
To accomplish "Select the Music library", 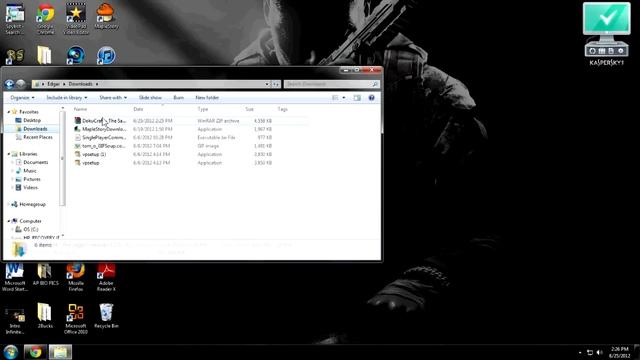I will pyautogui.click(x=30, y=171).
